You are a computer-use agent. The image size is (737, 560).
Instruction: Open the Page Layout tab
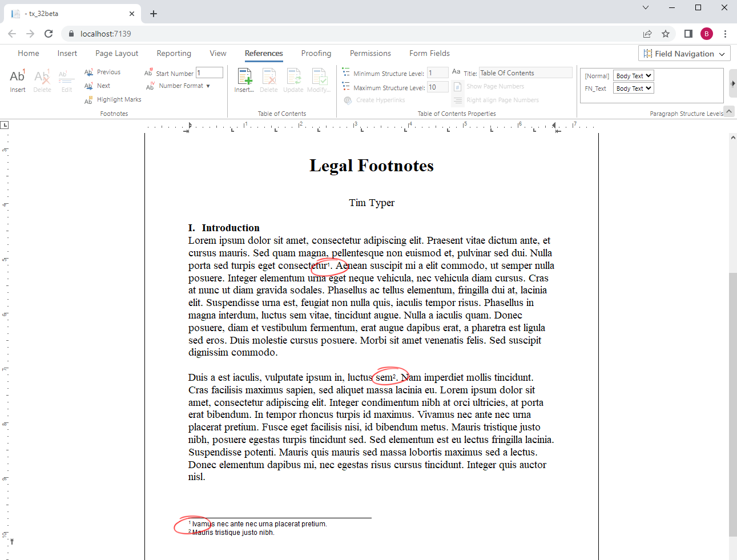click(x=116, y=53)
